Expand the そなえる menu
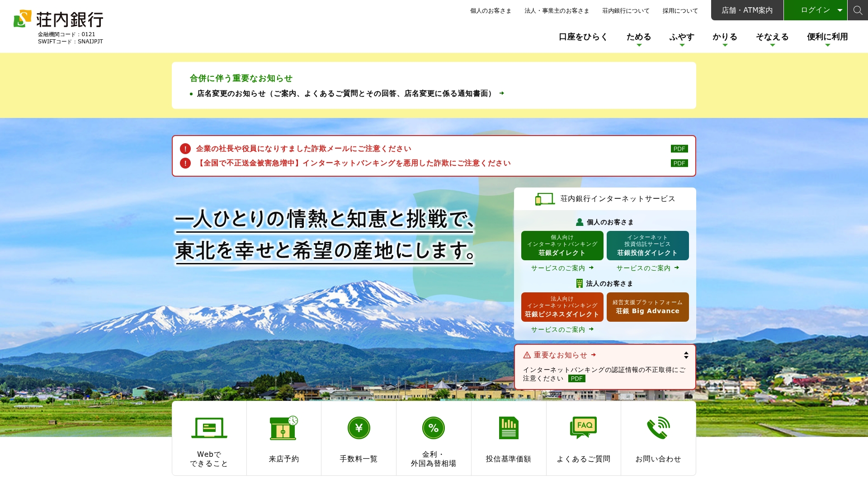The image size is (868, 488). (x=772, y=38)
